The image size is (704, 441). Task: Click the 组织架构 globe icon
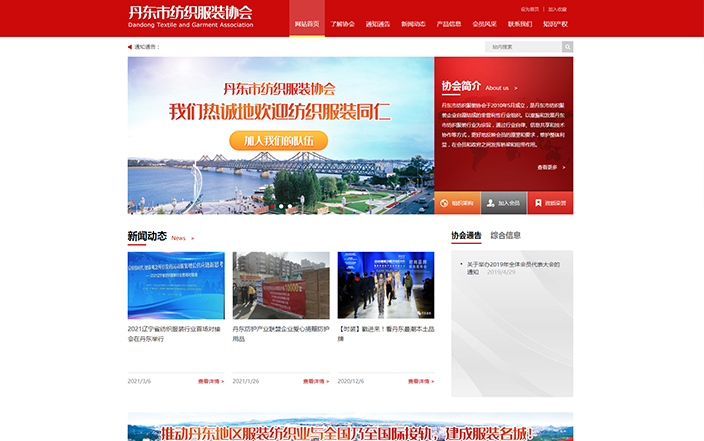pyautogui.click(x=442, y=203)
